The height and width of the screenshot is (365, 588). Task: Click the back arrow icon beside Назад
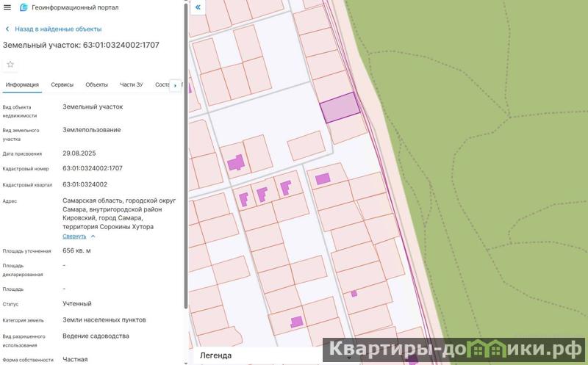(x=7, y=29)
